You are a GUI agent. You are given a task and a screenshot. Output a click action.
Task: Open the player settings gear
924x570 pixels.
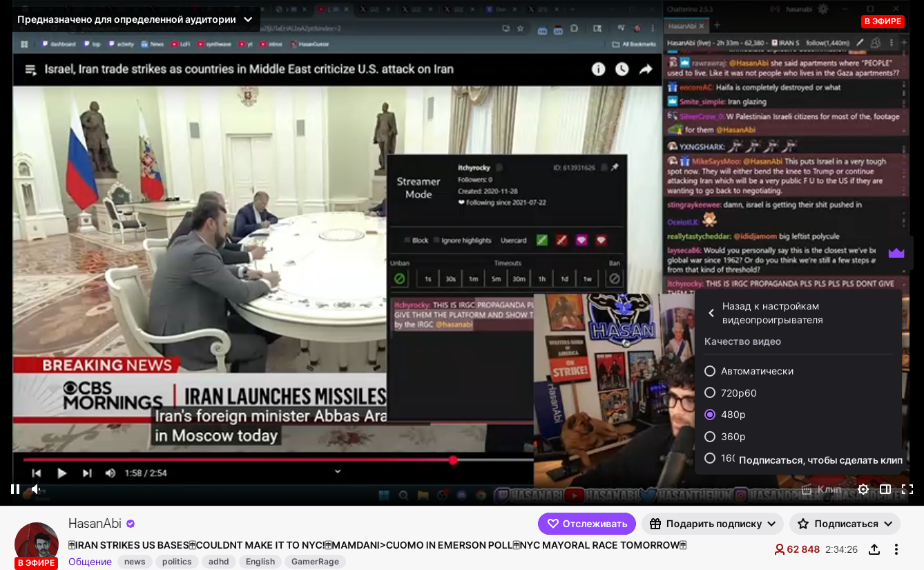pos(863,489)
